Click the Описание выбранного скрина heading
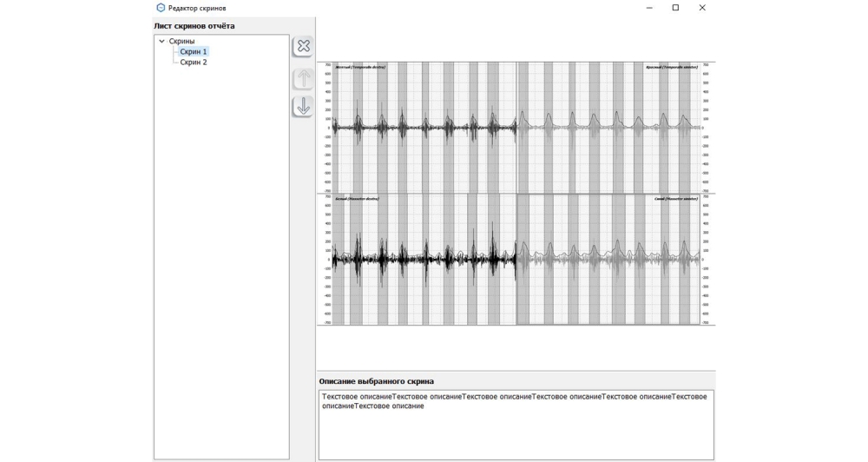Screen dimensions: 868x462 376,381
